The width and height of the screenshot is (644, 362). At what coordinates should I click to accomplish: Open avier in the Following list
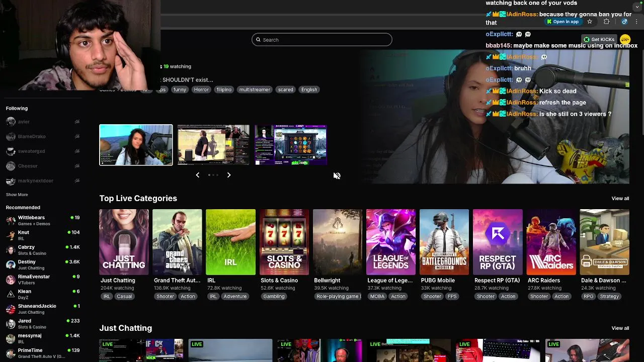click(42, 122)
